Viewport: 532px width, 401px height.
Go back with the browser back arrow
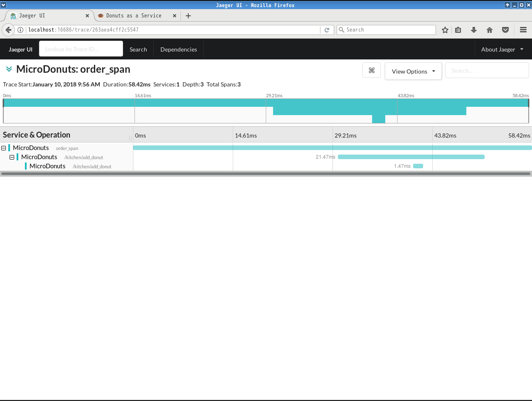[x=8, y=30]
